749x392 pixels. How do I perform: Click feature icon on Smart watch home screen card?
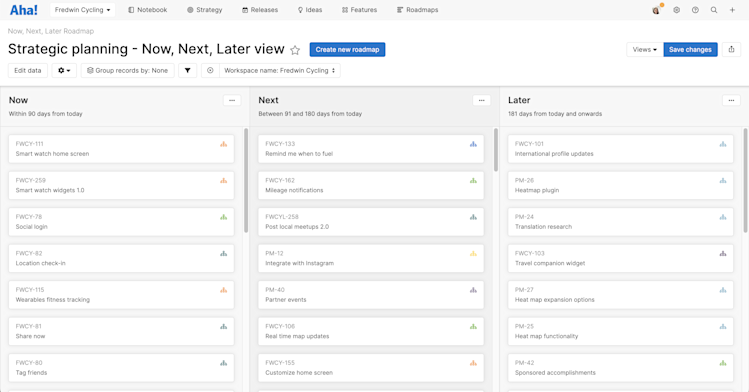pyautogui.click(x=224, y=144)
